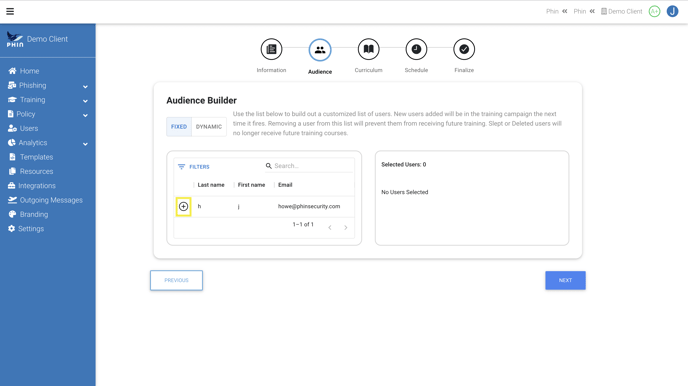Open the J user avatar menu
This screenshot has height=386, width=688.
(672, 11)
